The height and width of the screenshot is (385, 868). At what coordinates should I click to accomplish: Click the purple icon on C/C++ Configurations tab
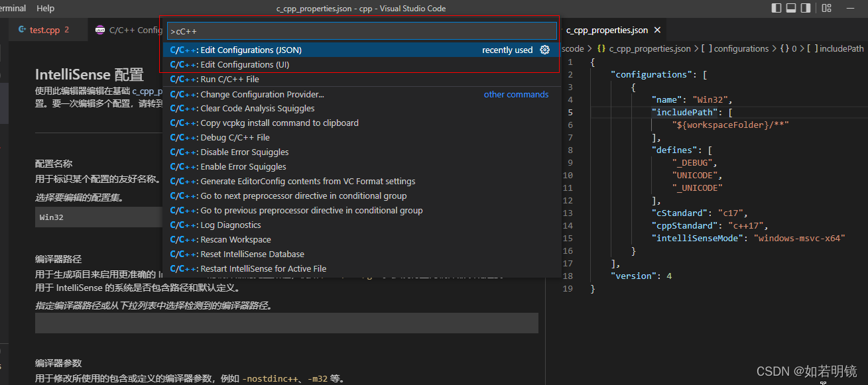pos(100,30)
